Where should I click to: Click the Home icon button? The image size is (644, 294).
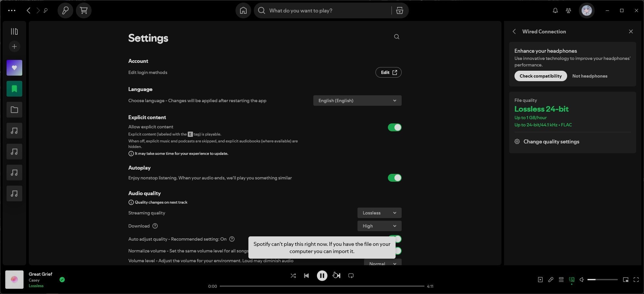tap(243, 10)
